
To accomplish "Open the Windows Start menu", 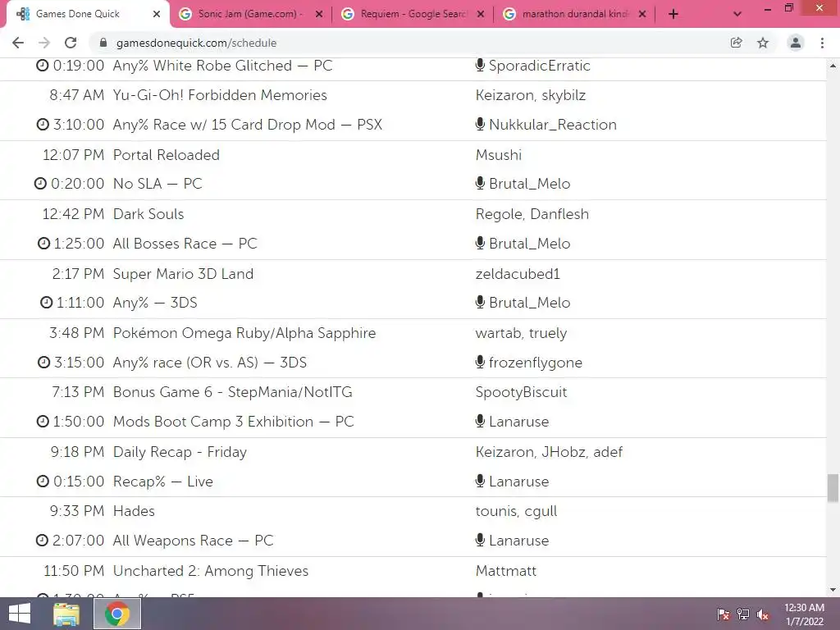I will click(20, 614).
